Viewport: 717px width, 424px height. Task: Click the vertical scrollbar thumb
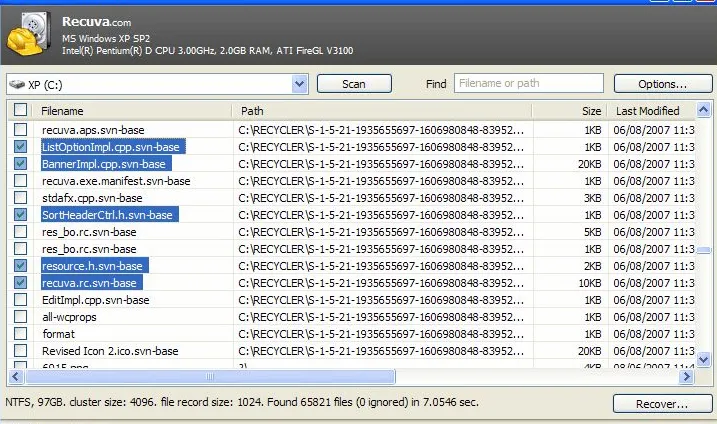(x=703, y=250)
